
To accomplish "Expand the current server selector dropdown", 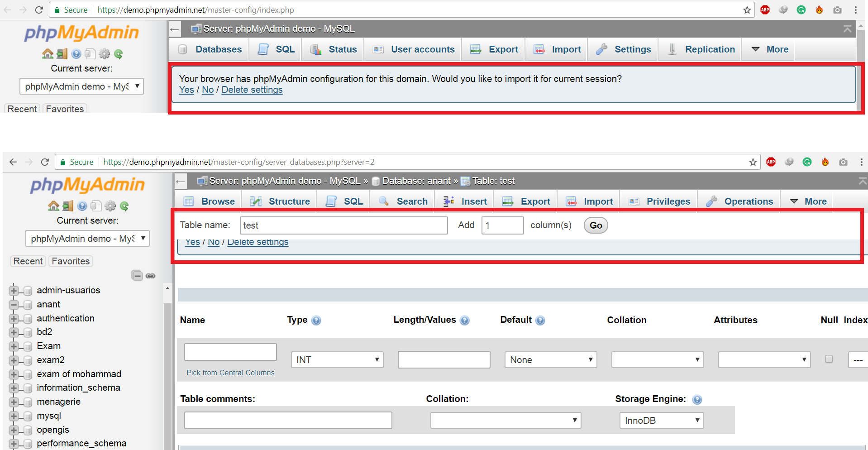I will tap(87, 238).
